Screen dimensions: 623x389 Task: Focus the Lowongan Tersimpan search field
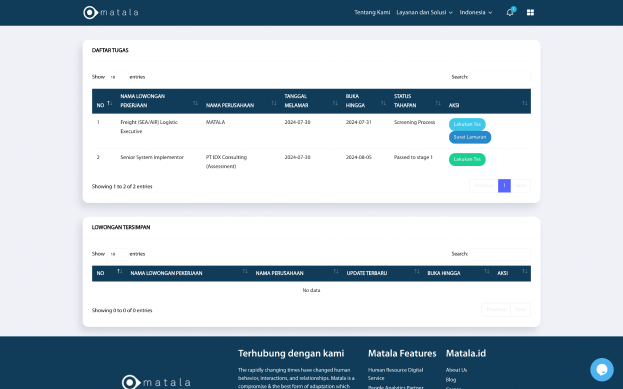point(500,254)
